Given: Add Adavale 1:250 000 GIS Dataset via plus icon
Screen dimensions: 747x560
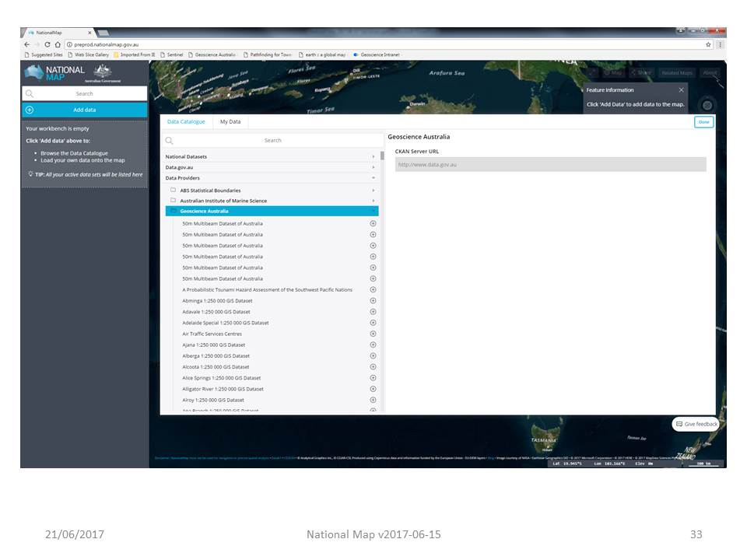Looking at the screenshot, I should (373, 311).
